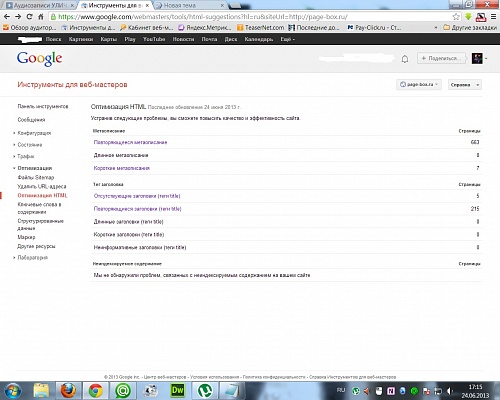Viewport: 500px width, 400px height.
Task: Go back with browser back arrow
Action: click(x=7, y=17)
